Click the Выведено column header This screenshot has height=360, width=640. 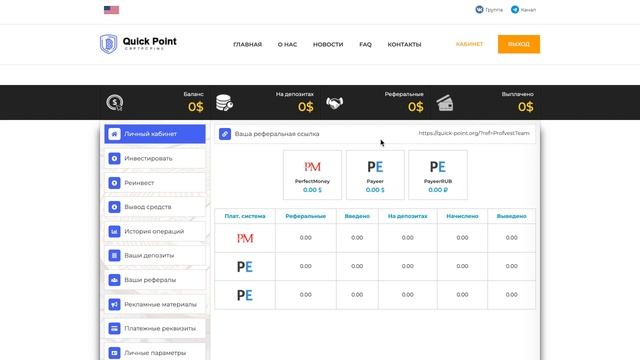pyautogui.click(x=511, y=216)
